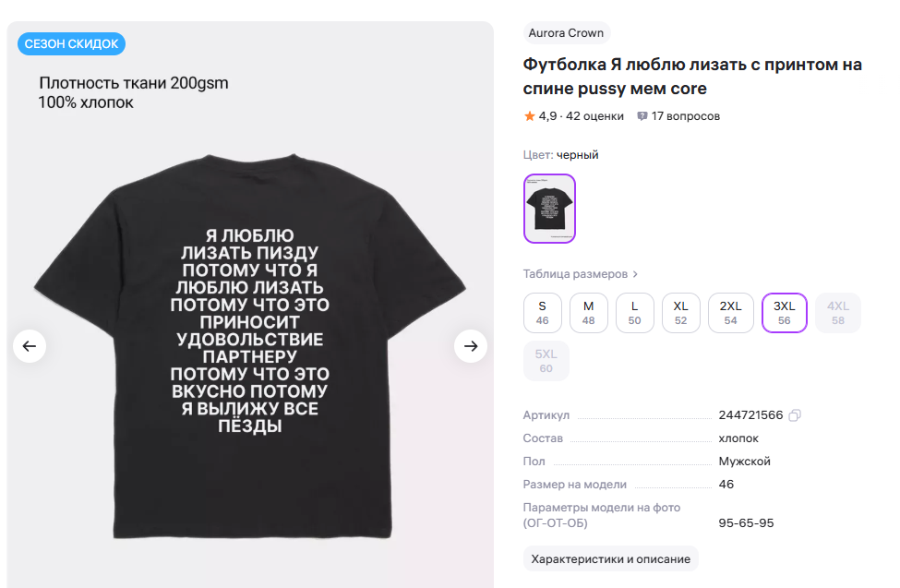Open the 17 questions speech bubble icon
The width and height of the screenshot is (900, 588).
tap(642, 116)
